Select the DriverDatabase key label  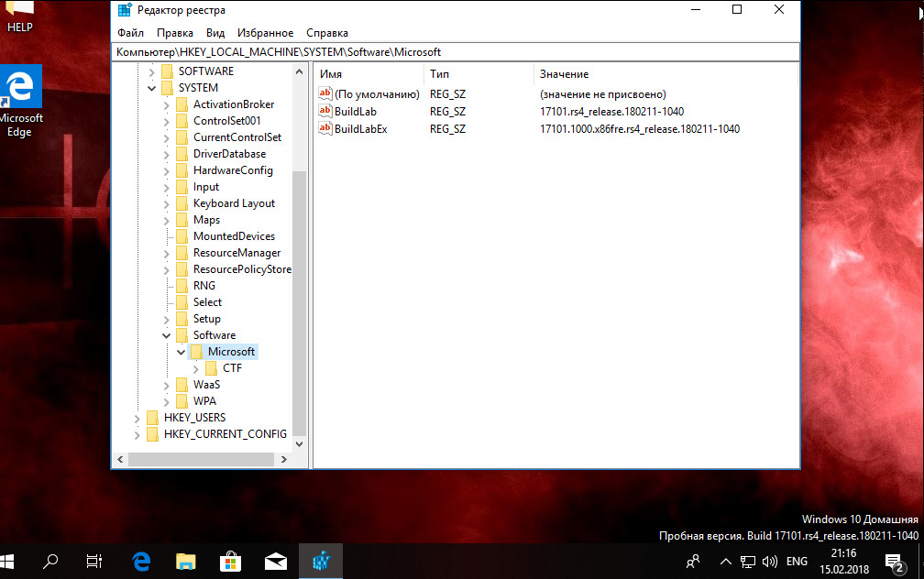pyautogui.click(x=229, y=154)
